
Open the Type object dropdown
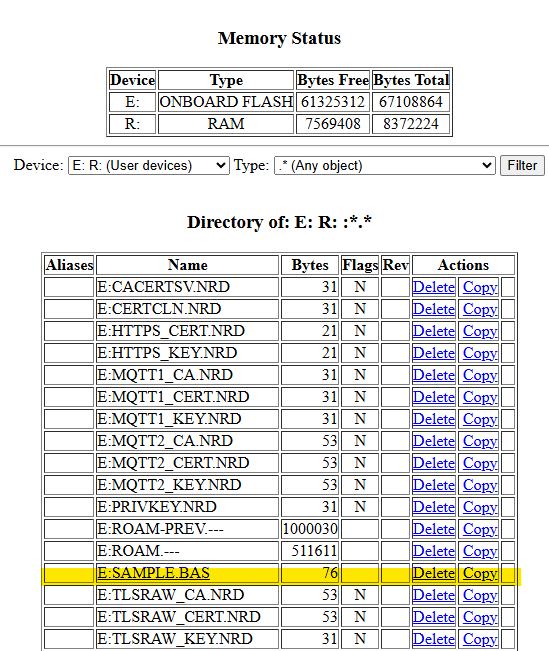[x=385, y=166]
